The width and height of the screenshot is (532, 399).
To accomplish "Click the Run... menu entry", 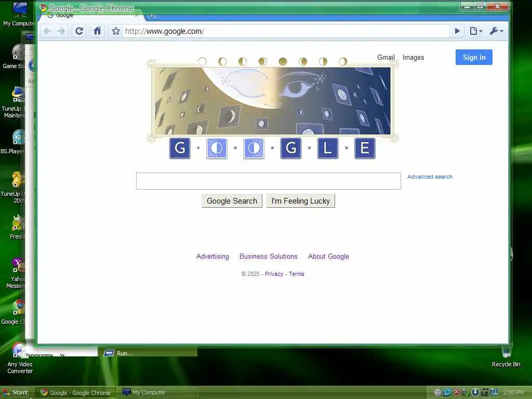I will point(148,353).
